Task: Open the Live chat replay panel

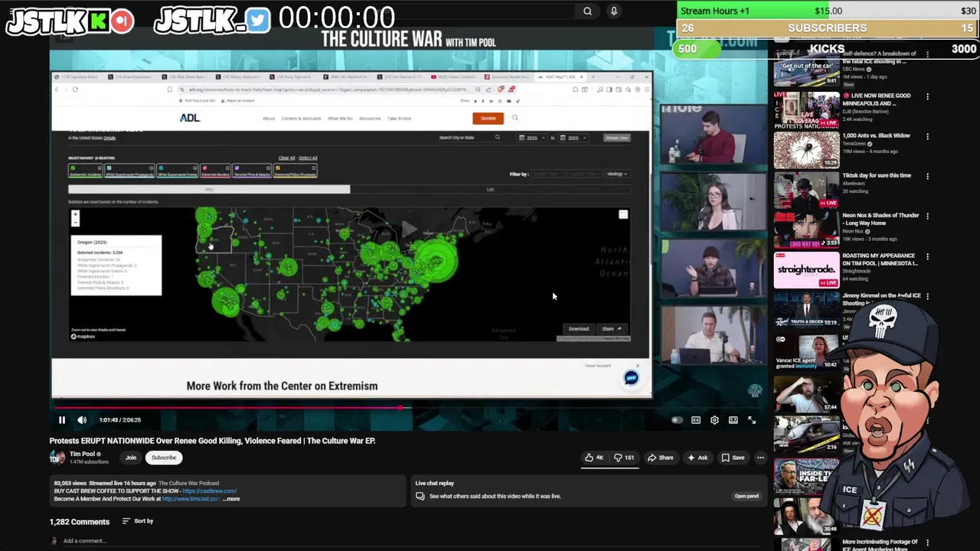Action: tap(746, 496)
